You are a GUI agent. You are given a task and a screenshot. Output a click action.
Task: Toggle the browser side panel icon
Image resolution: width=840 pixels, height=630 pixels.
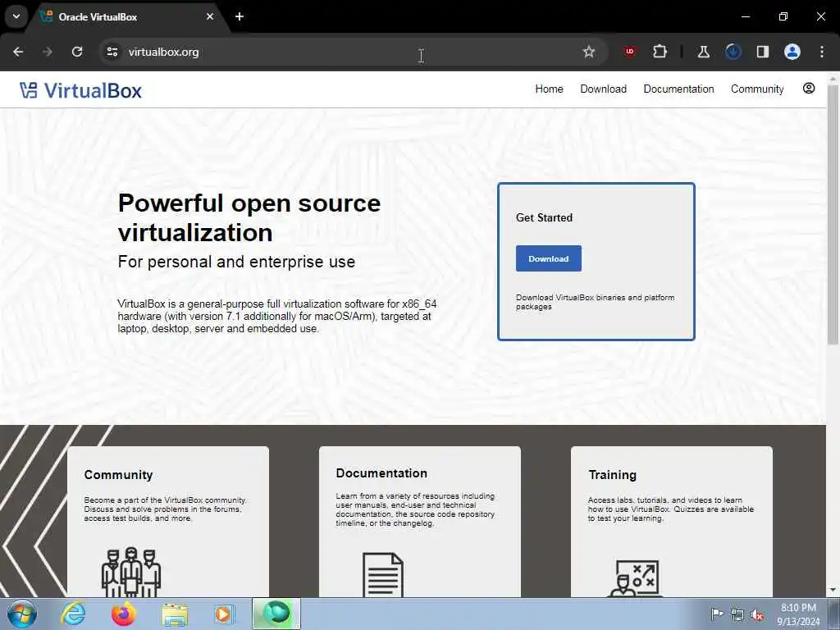coord(762,52)
